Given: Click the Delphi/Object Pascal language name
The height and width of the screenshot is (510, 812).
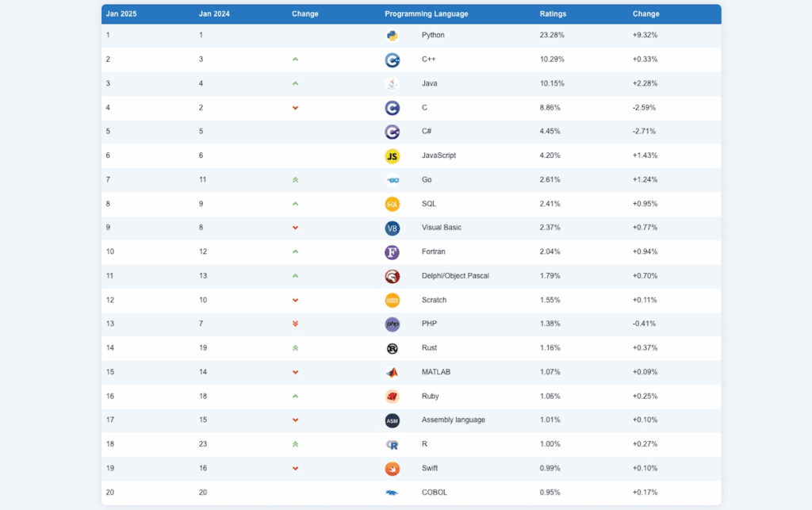Looking at the screenshot, I should pos(455,276).
